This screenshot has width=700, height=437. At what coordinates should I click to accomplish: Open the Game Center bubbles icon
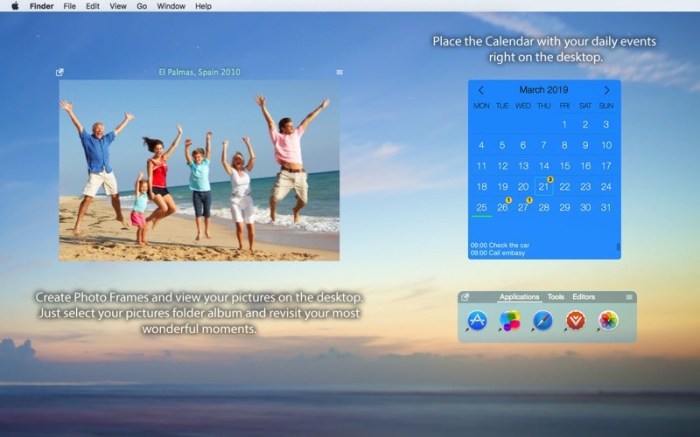point(510,321)
